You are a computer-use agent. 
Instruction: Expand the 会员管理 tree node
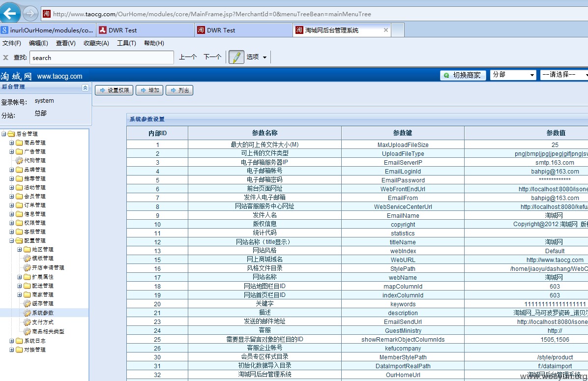click(x=12, y=196)
